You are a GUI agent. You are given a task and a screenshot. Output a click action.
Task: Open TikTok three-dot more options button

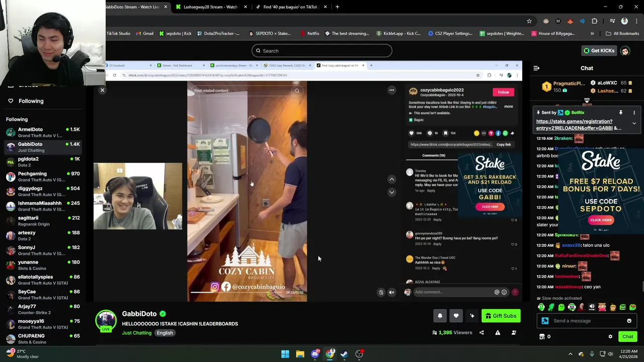[391, 90]
